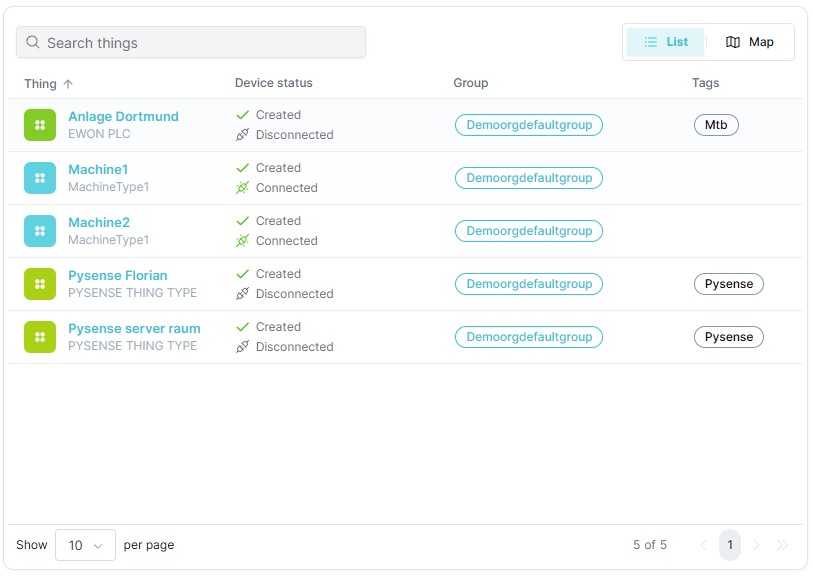Screen dimensions: 813x576
Task: Click the thing icon next to Pysense Florian
Action: [40, 284]
